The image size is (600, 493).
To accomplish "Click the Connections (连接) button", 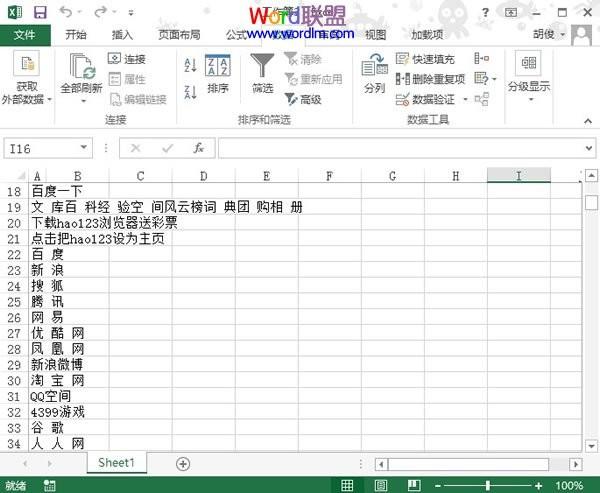I will 126,59.
